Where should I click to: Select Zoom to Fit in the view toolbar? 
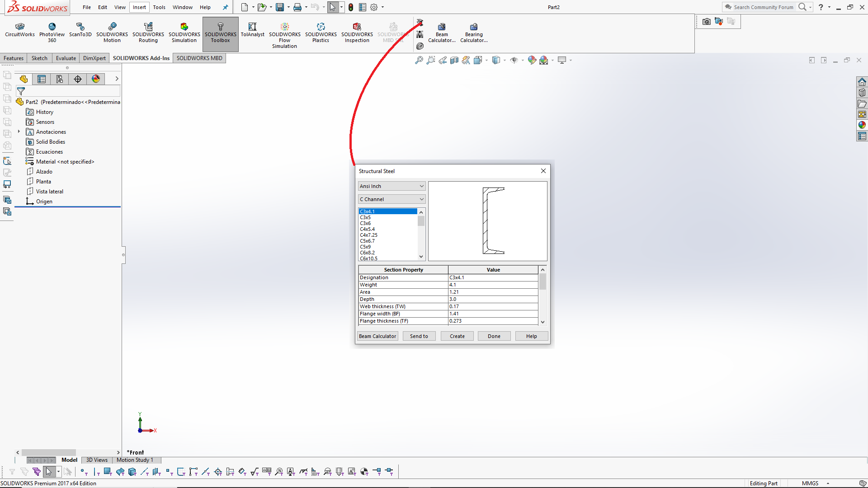[x=418, y=60]
